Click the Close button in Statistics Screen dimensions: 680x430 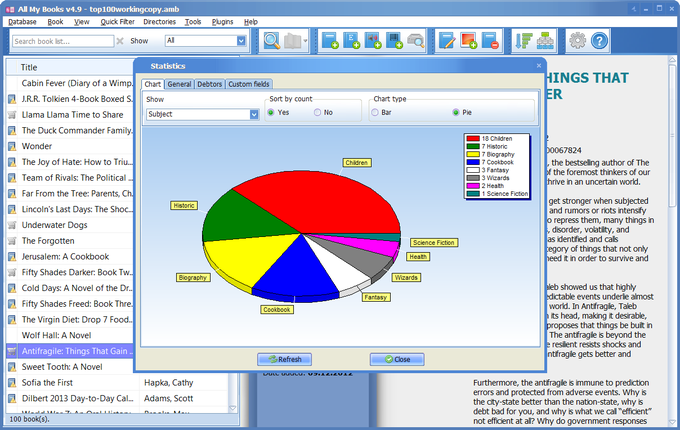tap(397, 359)
